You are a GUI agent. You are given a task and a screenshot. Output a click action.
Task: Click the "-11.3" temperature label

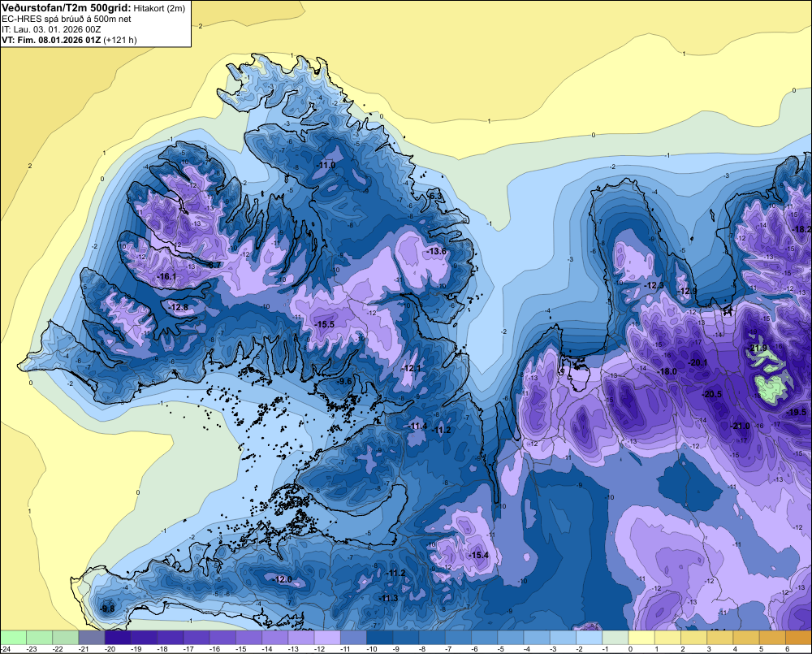[x=388, y=598]
